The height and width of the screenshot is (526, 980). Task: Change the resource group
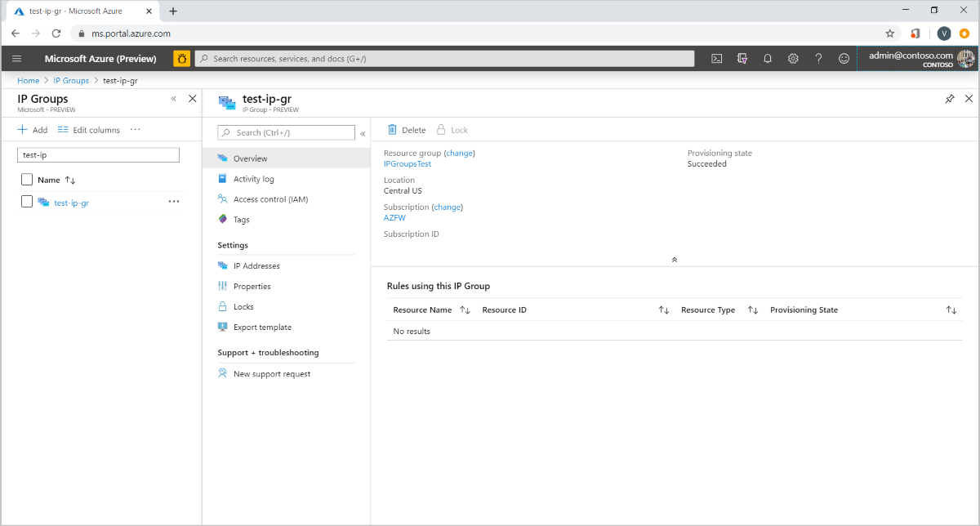pos(459,153)
